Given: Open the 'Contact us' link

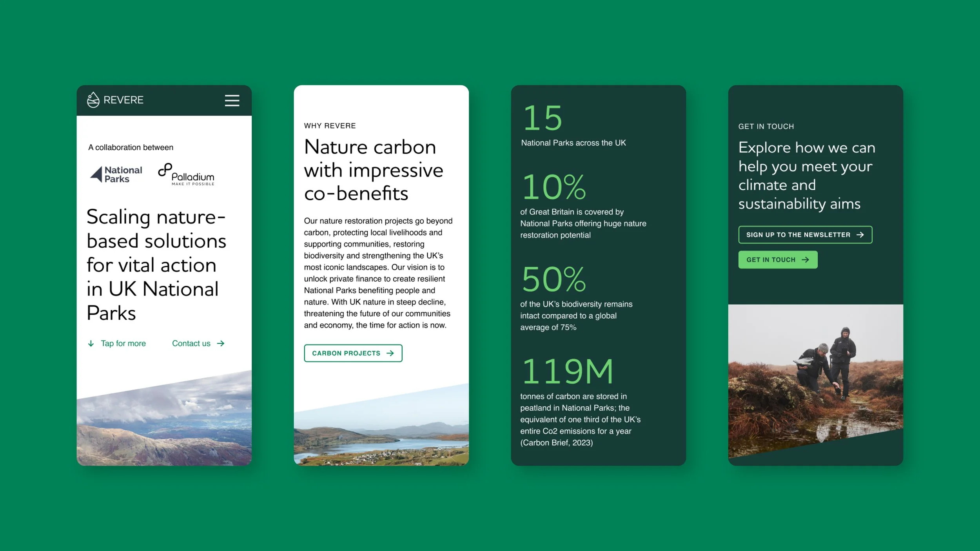Looking at the screenshot, I should click(191, 343).
